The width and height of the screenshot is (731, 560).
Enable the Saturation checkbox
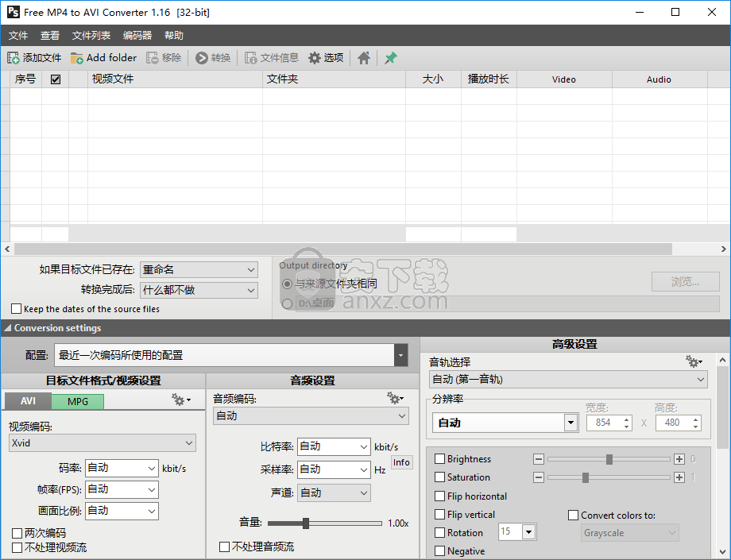439,477
